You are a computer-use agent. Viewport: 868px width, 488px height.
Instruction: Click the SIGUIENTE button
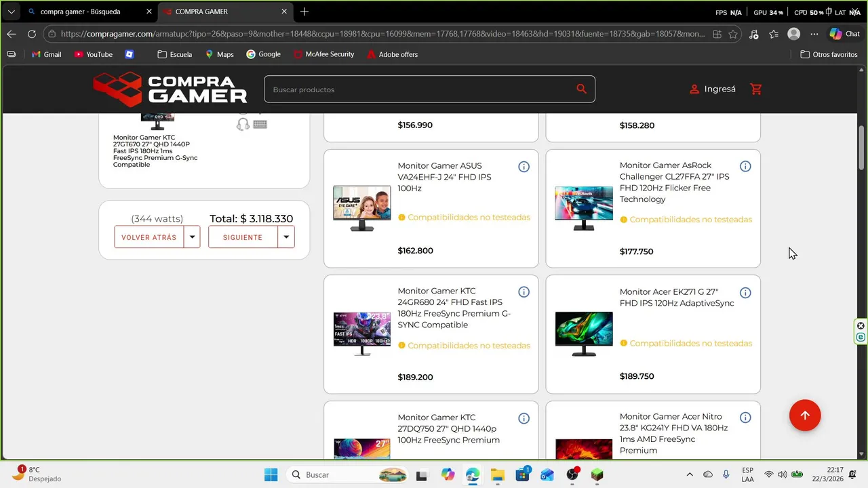click(x=243, y=237)
